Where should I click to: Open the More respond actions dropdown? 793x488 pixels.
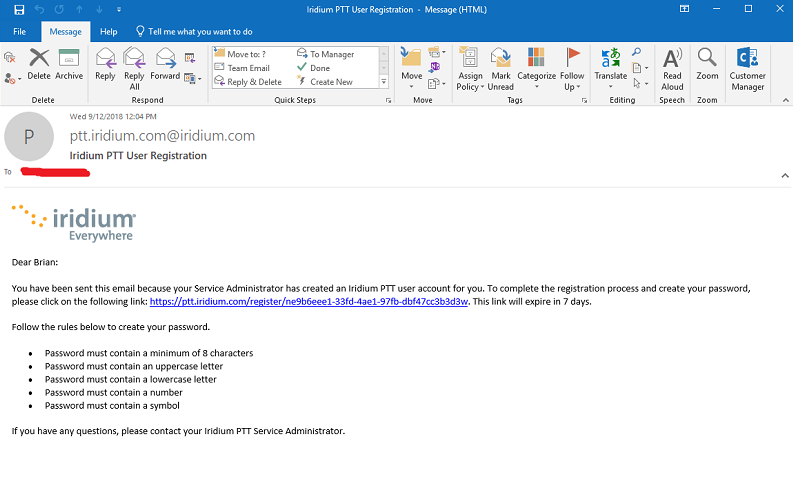pyautogui.click(x=193, y=78)
